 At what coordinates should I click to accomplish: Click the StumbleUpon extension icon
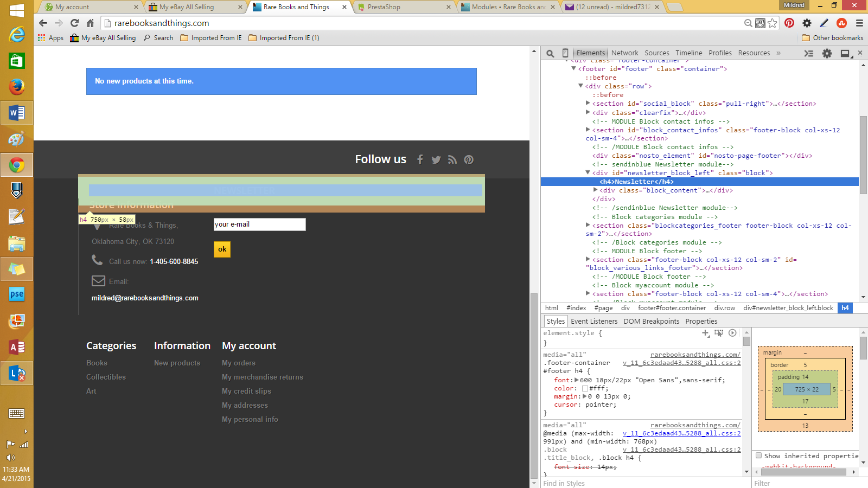pos(842,23)
